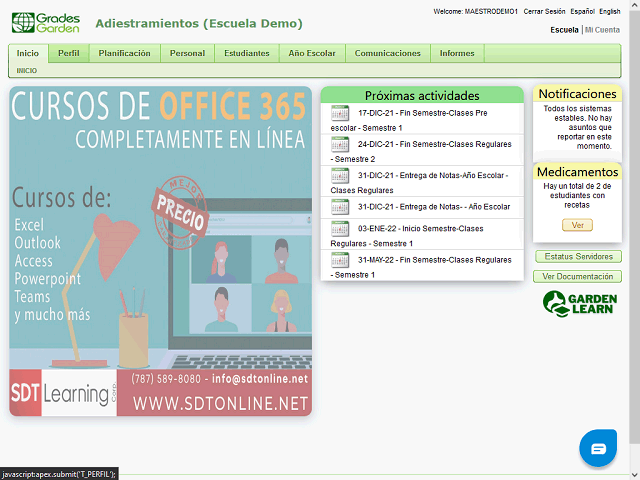Image resolution: width=640 pixels, height=480 pixels.
Task: Open Mi Cuenta
Action: pos(602,30)
